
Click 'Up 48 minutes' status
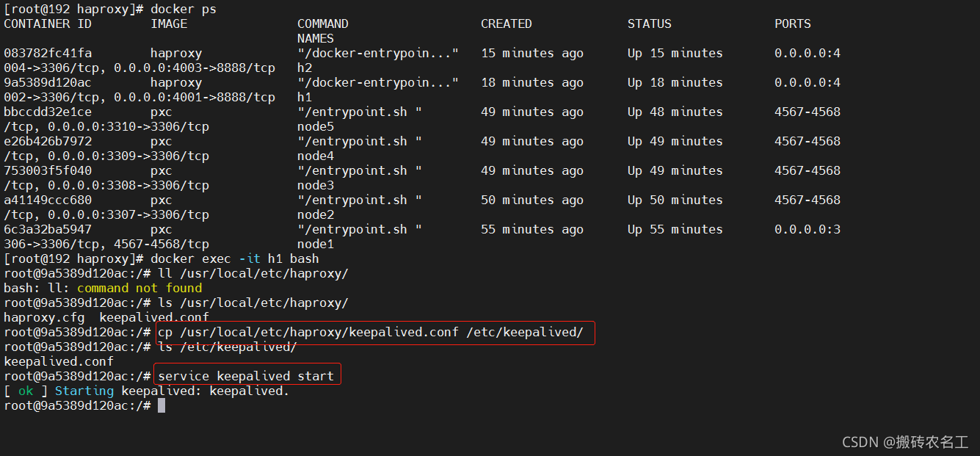[x=675, y=112]
